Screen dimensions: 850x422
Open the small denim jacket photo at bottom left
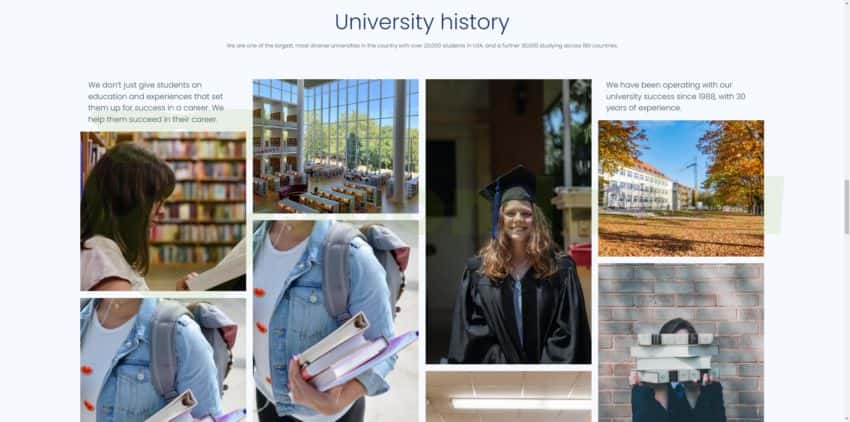163,360
